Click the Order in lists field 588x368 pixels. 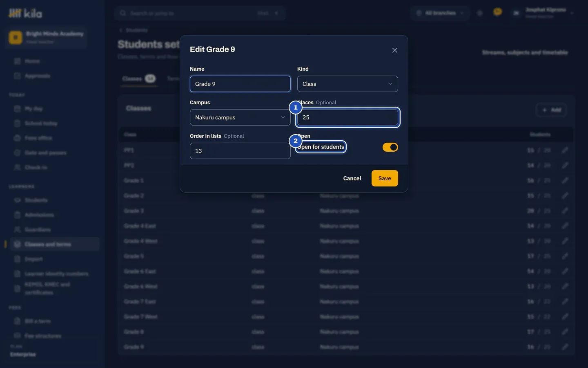(240, 151)
